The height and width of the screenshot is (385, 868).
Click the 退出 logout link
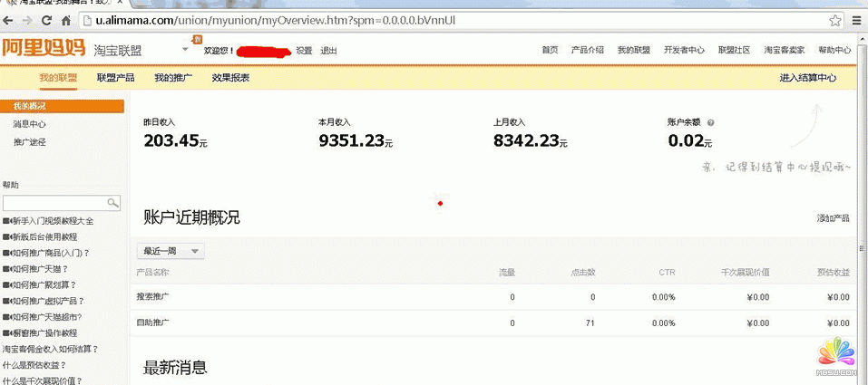pyautogui.click(x=328, y=51)
